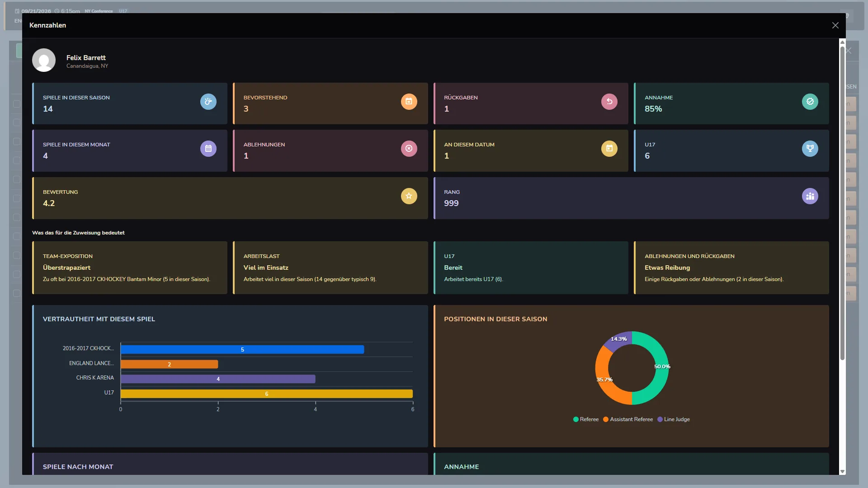868x488 pixels.
Task: Click the dialog's vertical scrollbar thumb
Action: pyautogui.click(x=842, y=203)
